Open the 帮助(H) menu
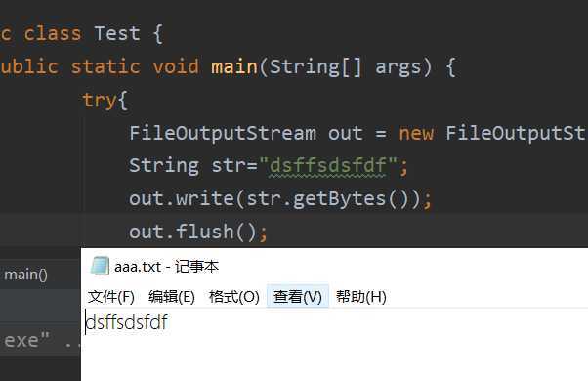Image resolution: width=588 pixels, height=381 pixels. pyautogui.click(x=361, y=297)
